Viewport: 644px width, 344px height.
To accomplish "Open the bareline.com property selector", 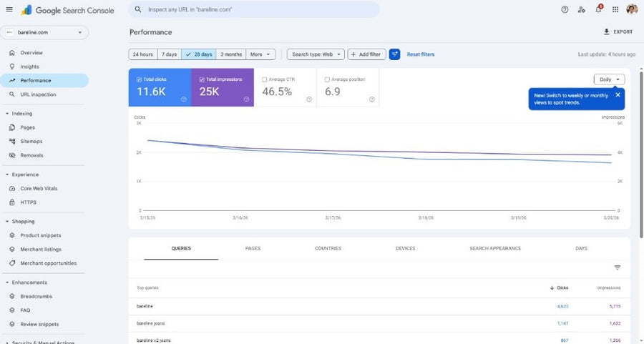I will (x=44, y=32).
